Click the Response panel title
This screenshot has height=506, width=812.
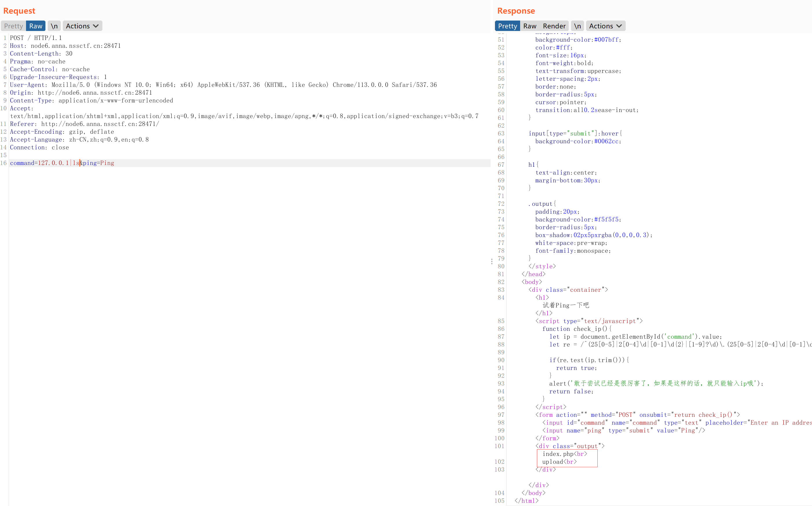[516, 11]
